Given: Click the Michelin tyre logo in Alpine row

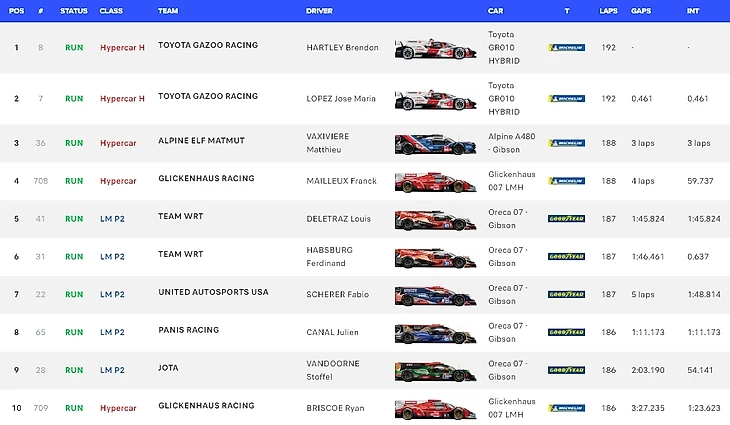Looking at the screenshot, I should 567,143.
